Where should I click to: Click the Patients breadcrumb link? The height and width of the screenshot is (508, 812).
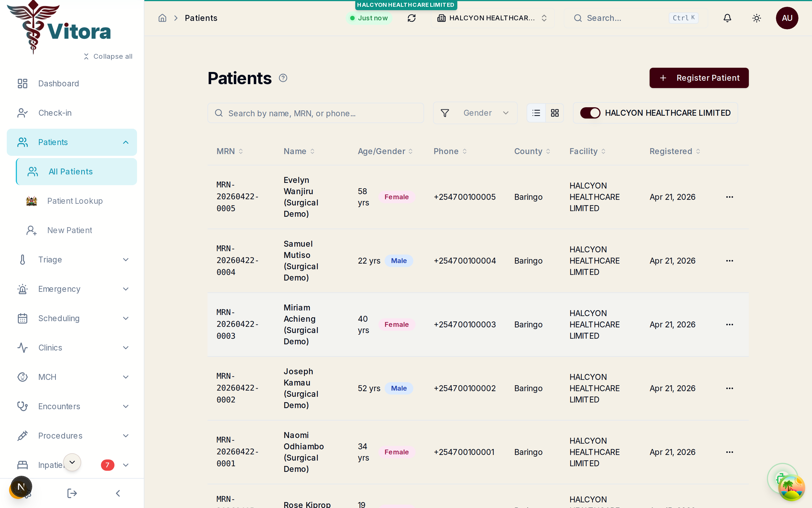click(x=201, y=18)
